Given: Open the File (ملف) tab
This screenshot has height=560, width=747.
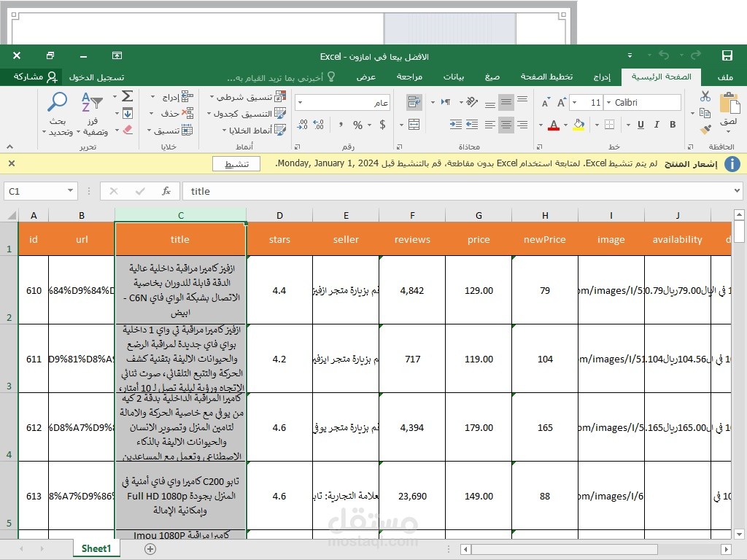Looking at the screenshot, I should click(725, 77).
